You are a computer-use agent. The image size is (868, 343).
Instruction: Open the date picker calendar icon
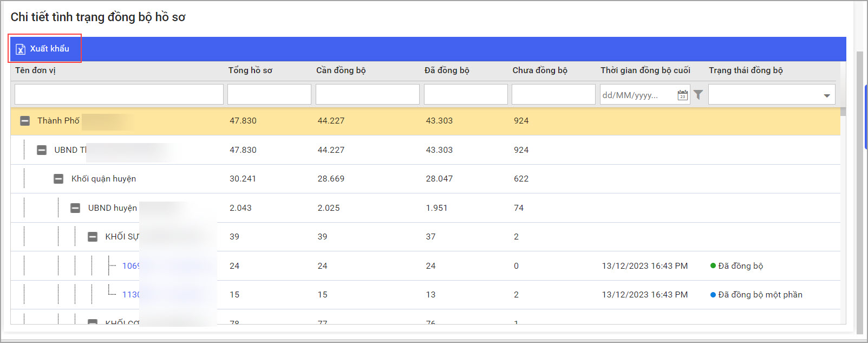coord(683,95)
